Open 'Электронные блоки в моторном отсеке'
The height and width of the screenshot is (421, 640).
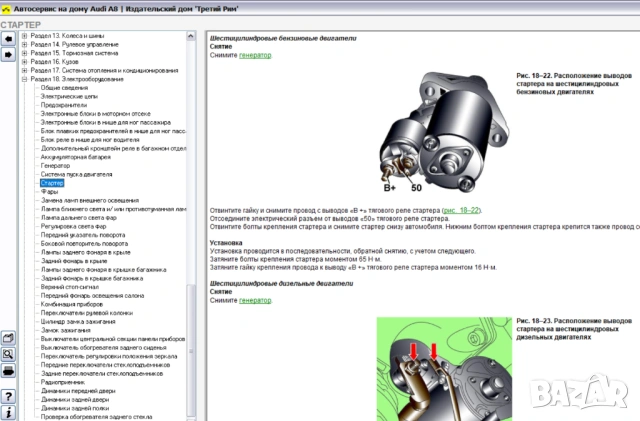96,114
